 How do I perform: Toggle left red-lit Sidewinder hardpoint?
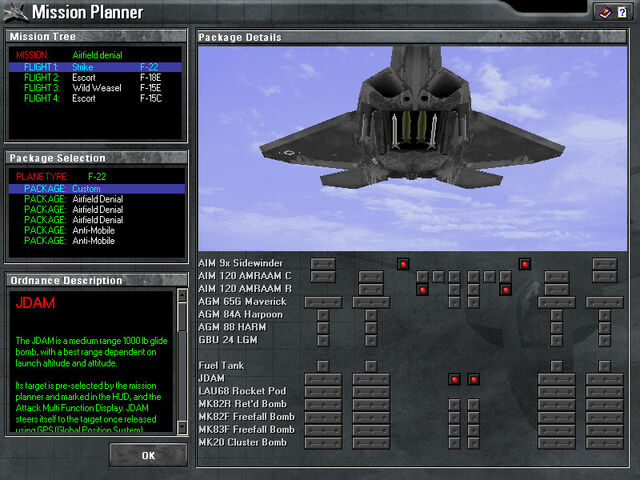pyautogui.click(x=403, y=264)
